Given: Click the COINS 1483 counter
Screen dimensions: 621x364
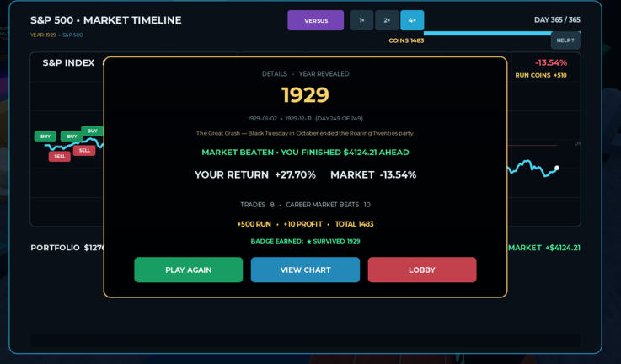Looking at the screenshot, I should pyautogui.click(x=406, y=40).
